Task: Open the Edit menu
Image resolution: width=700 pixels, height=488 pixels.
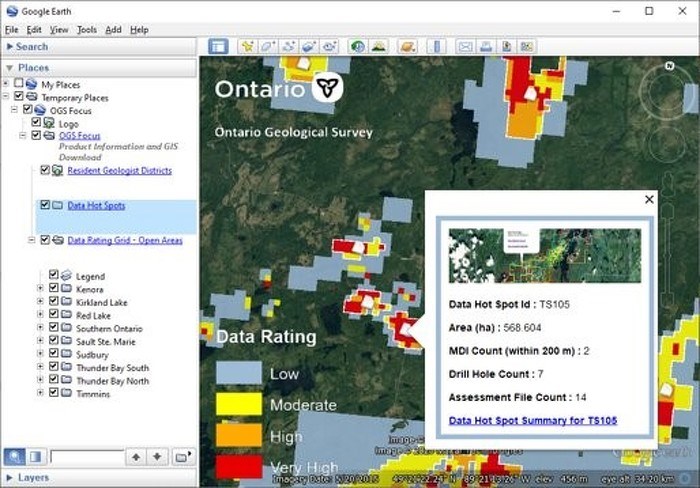Action: (x=34, y=30)
